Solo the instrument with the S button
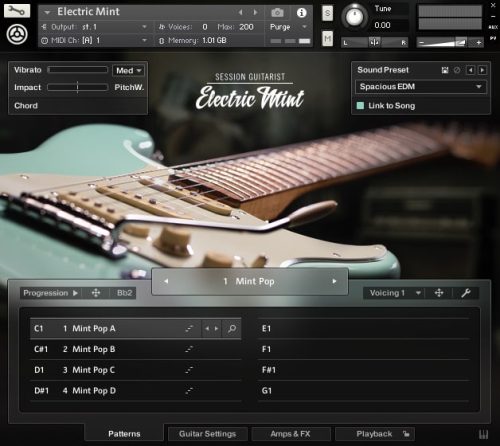500x446 pixels. (x=327, y=13)
